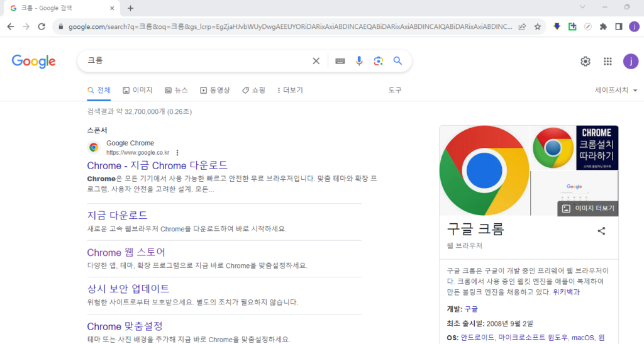Open Google account avatar on page
The image size is (644, 344).
pos(630,62)
